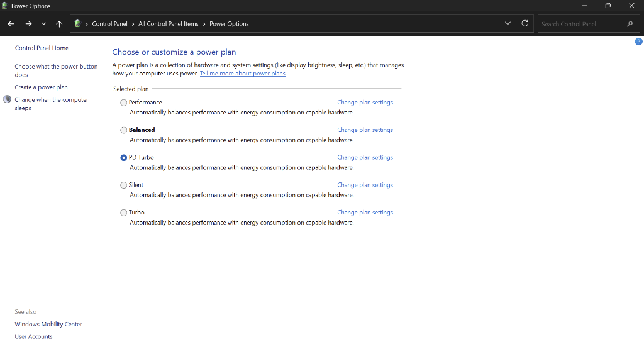The image size is (644, 339).
Task: Open Change when the computer sleeps
Action: point(52,104)
